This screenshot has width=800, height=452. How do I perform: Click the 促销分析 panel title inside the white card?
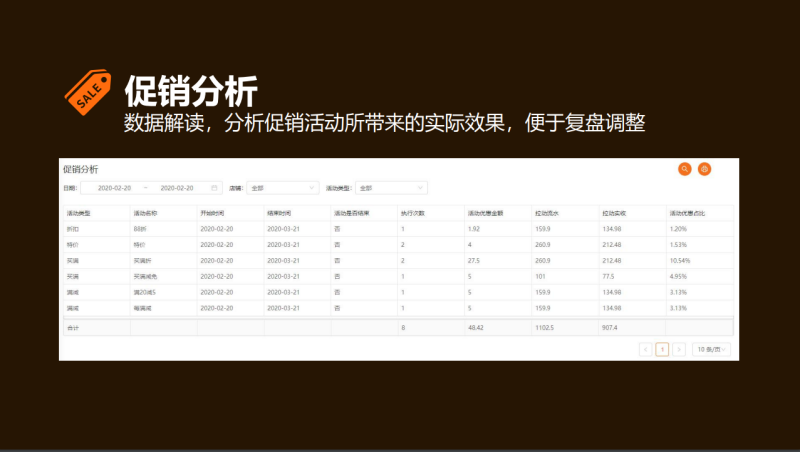pos(81,169)
